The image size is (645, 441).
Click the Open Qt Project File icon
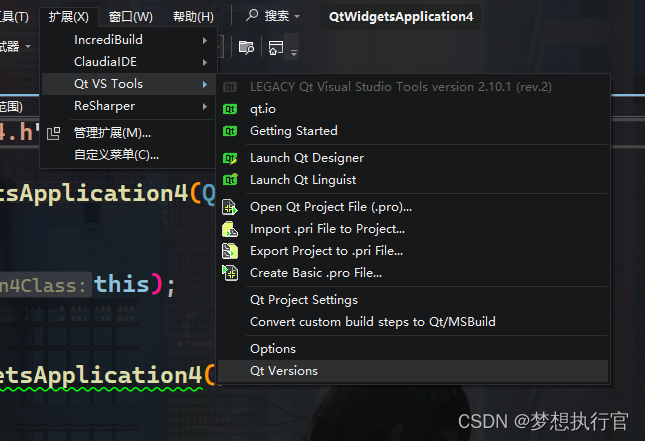pyautogui.click(x=230, y=207)
